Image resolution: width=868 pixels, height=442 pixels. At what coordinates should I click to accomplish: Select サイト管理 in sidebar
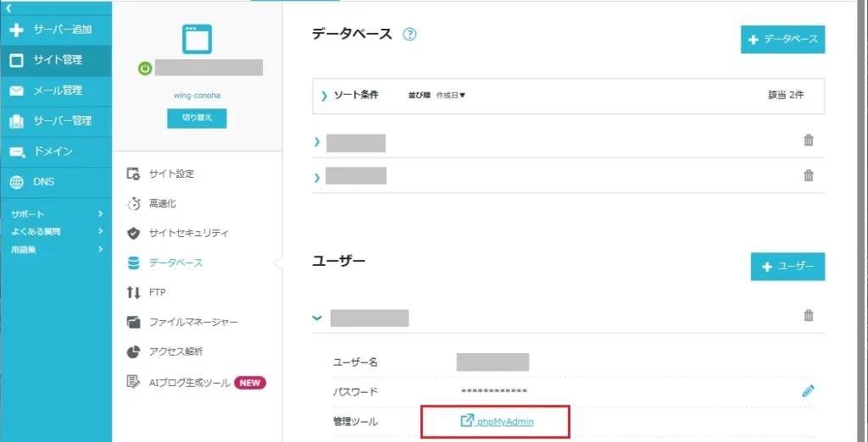coord(55,60)
